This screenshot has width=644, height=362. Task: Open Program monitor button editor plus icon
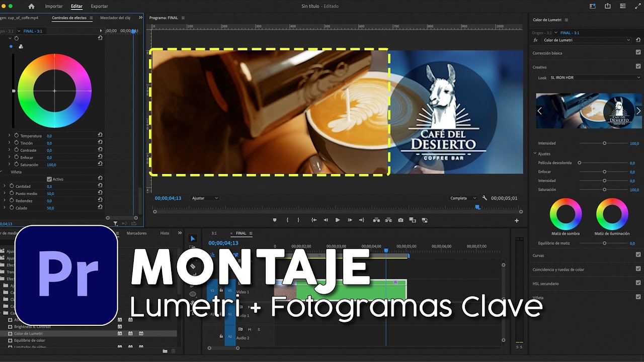[x=516, y=221]
